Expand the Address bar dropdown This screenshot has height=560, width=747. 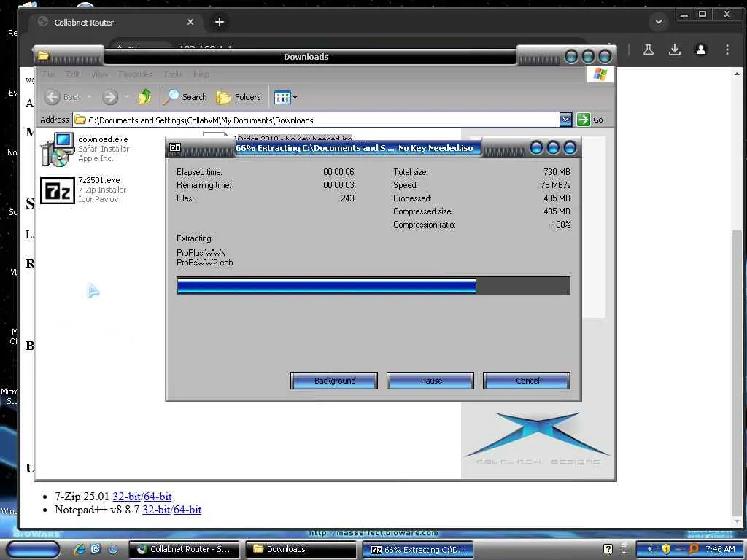[565, 120]
